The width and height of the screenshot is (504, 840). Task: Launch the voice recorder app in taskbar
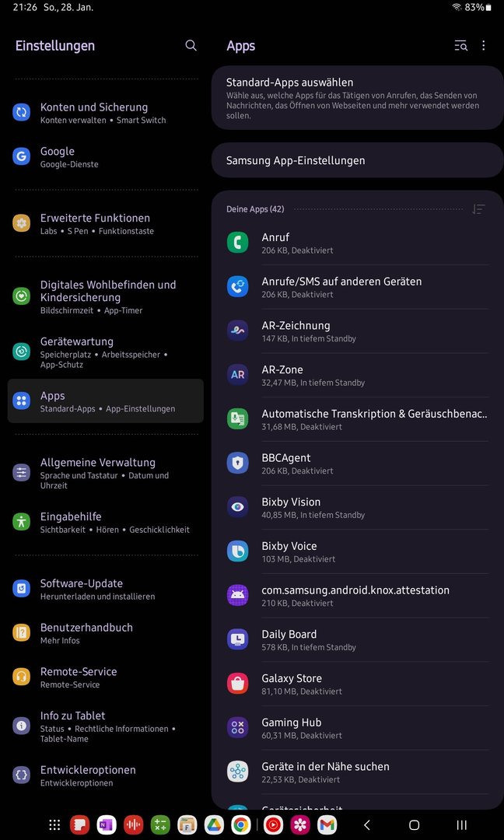point(133,824)
